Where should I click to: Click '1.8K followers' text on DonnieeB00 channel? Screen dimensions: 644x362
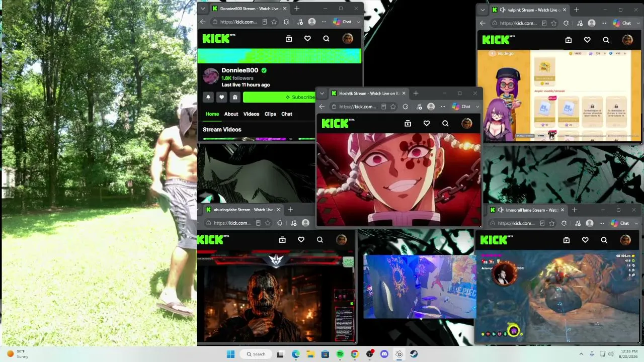point(237,78)
